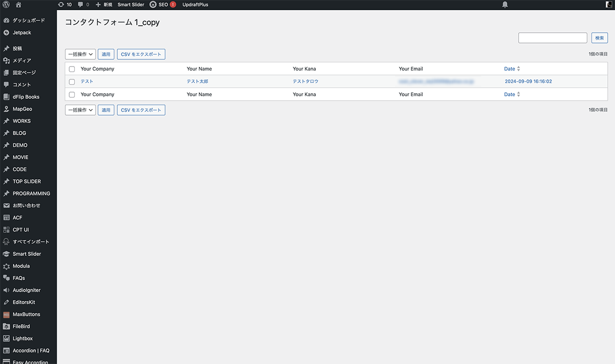Image resolution: width=615 pixels, height=364 pixels.
Task: Check the テスト entry row checkbox
Action: tap(72, 82)
